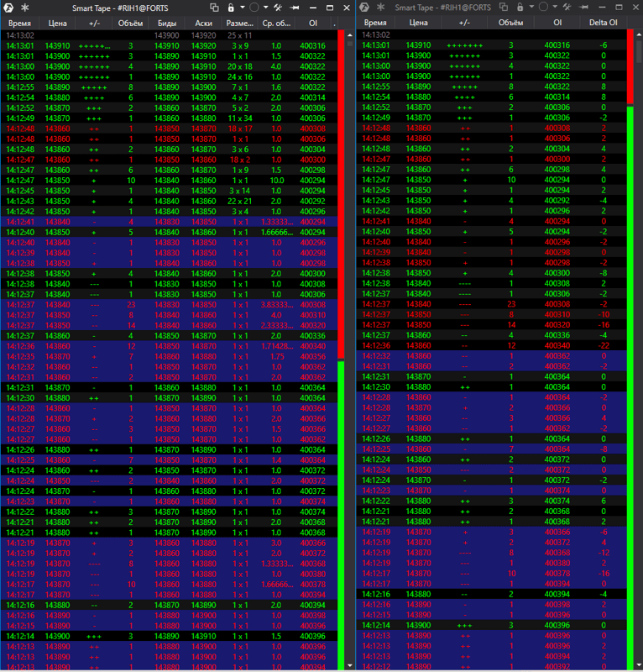Select the 1.75 average volume cell

(x=277, y=356)
